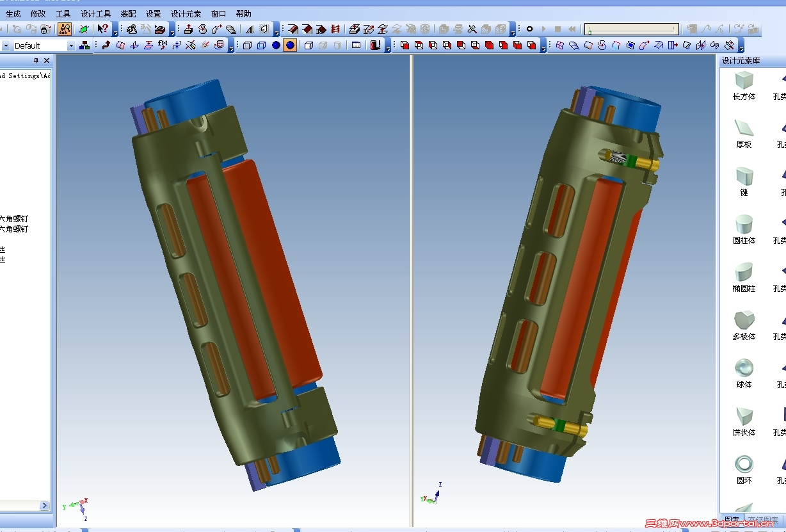Viewport: 786px width, 532px height.
Task: Open the 设置 menu
Action: point(153,13)
